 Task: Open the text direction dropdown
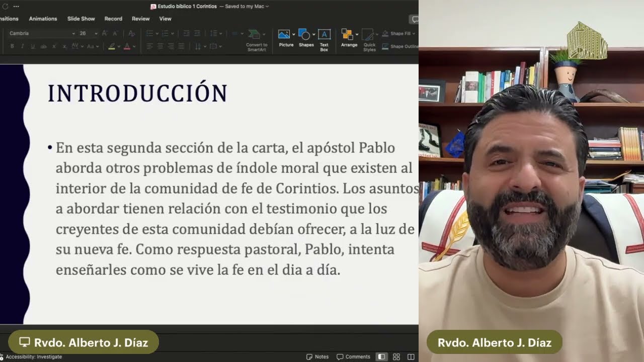tap(200, 46)
